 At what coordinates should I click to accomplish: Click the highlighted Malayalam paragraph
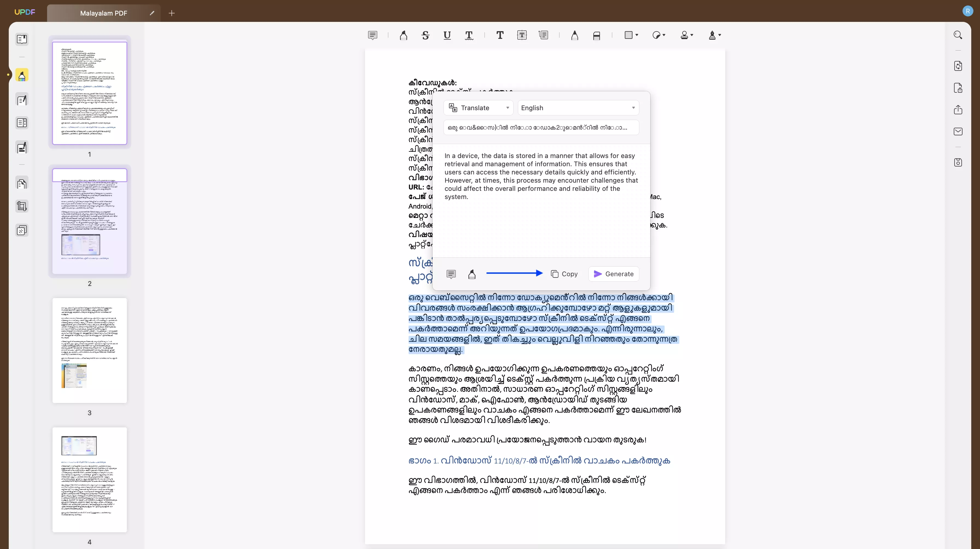[543, 323]
